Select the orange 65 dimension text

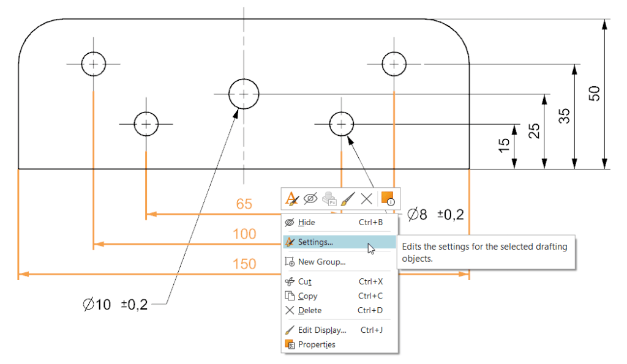[244, 204]
